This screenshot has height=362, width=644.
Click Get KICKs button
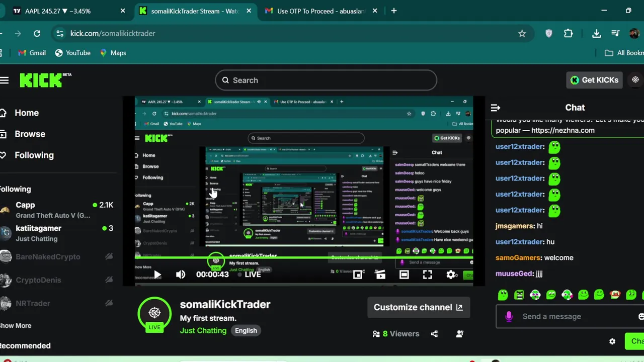[595, 80]
